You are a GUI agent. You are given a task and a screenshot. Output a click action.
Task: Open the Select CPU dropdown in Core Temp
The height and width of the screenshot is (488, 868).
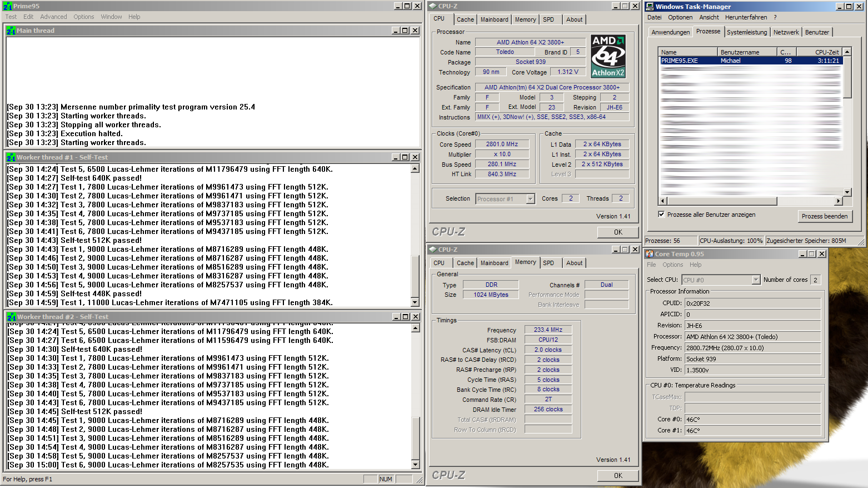point(756,280)
